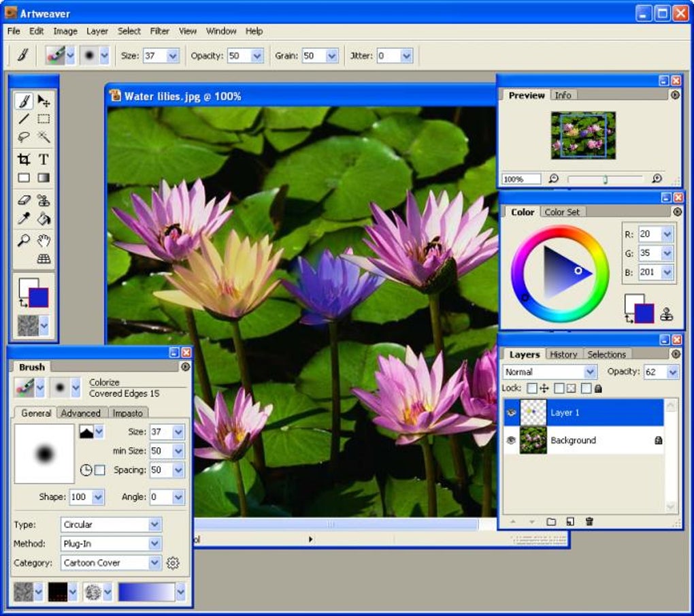Select the Move tool
The width and height of the screenshot is (694, 616).
coord(44,101)
